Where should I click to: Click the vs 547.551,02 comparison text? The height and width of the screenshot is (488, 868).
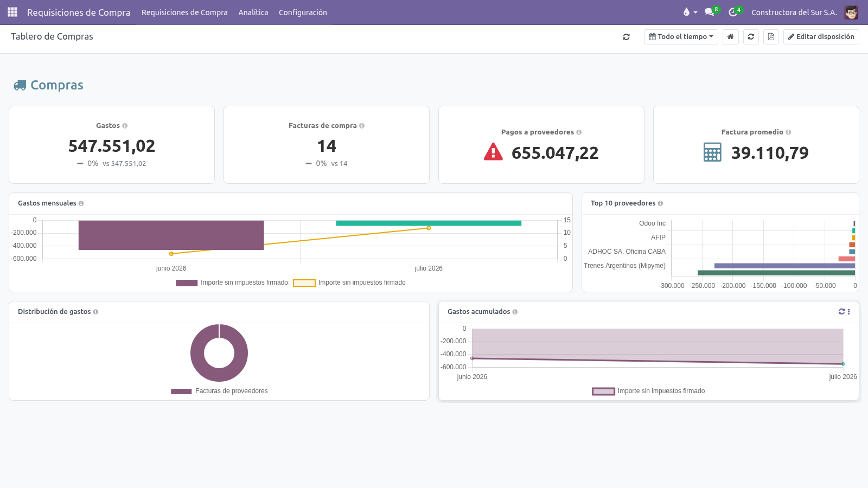click(x=124, y=164)
